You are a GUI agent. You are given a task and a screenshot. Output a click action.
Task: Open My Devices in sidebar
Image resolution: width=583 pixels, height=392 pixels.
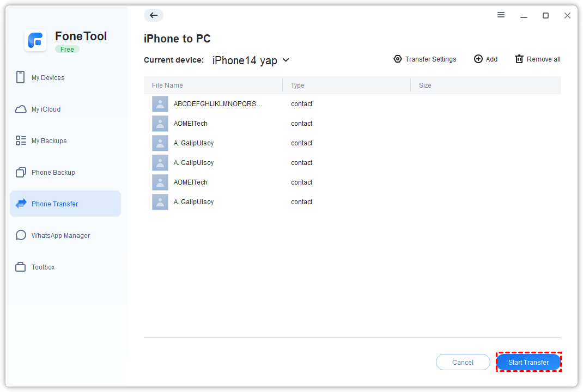coord(48,78)
